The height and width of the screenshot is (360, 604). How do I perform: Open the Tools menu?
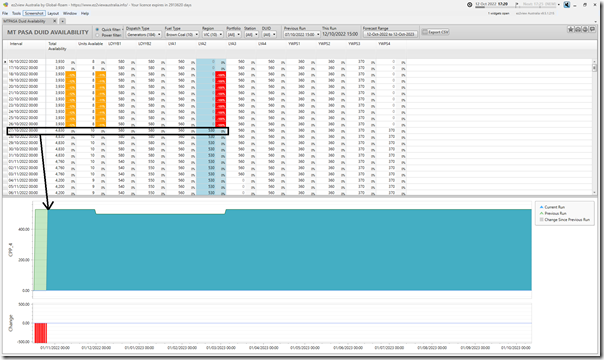point(16,13)
